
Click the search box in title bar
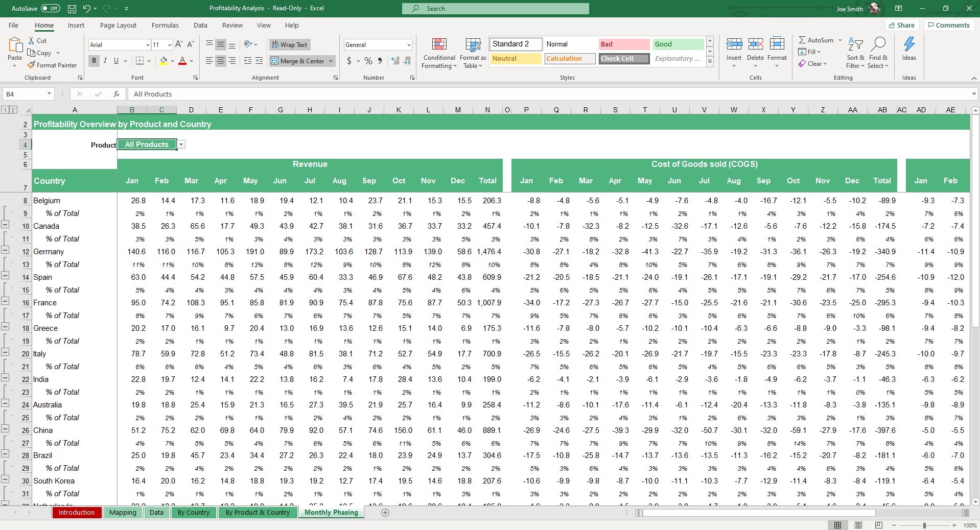[x=495, y=9]
